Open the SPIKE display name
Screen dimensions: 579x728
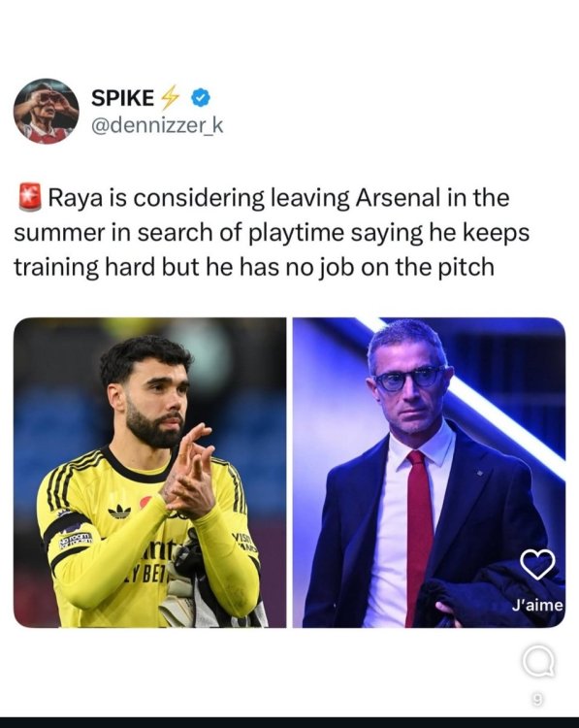click(122, 98)
